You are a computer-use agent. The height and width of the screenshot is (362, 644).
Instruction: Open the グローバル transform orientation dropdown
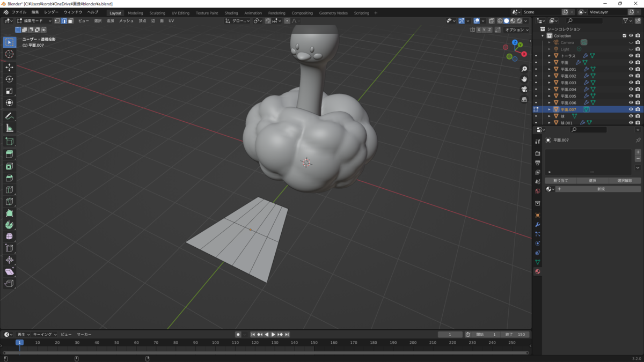click(x=237, y=21)
